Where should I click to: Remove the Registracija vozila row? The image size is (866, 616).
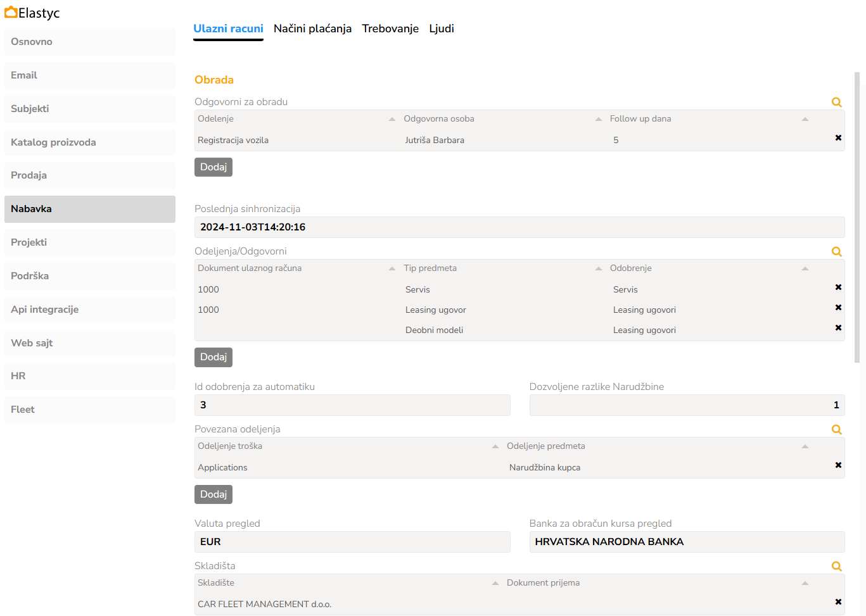838,138
